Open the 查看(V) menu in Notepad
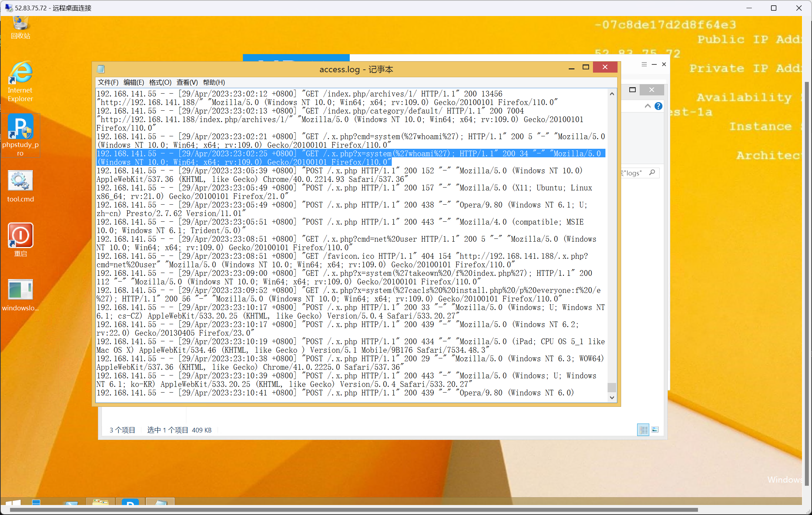The image size is (812, 515). [187, 83]
